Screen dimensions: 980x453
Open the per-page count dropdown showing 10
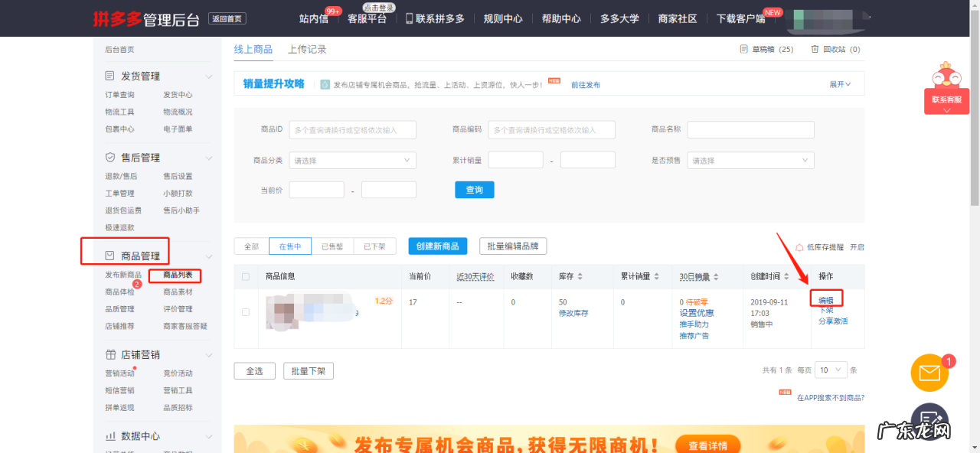(x=830, y=370)
